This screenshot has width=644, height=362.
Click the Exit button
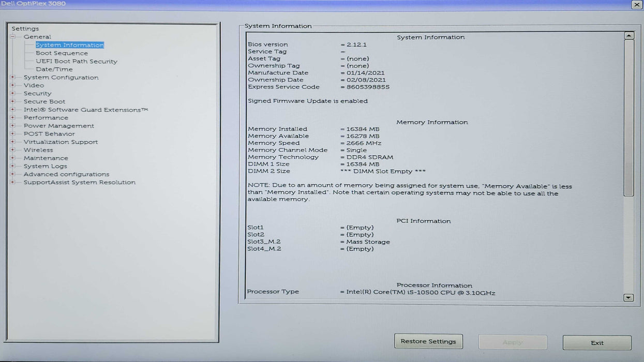pos(597,343)
